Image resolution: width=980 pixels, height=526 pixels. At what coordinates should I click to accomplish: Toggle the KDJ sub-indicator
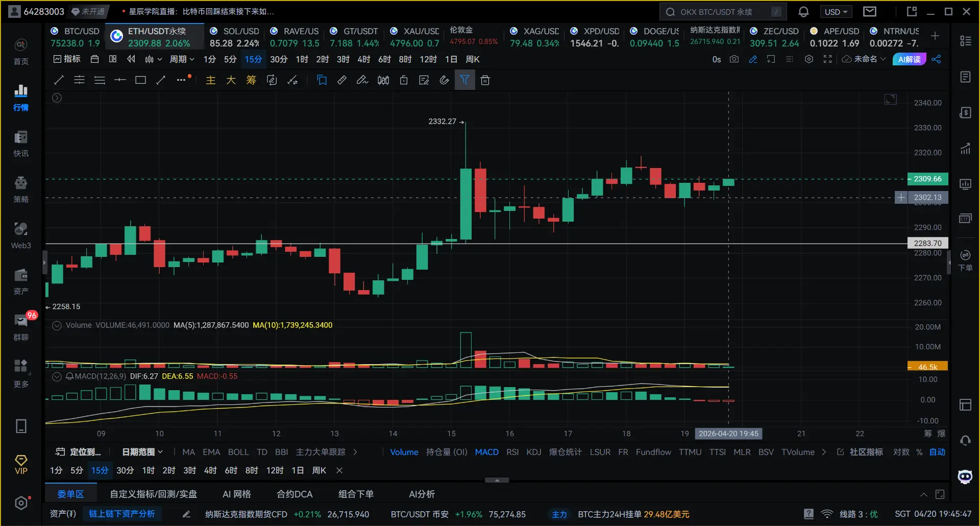[x=534, y=452]
